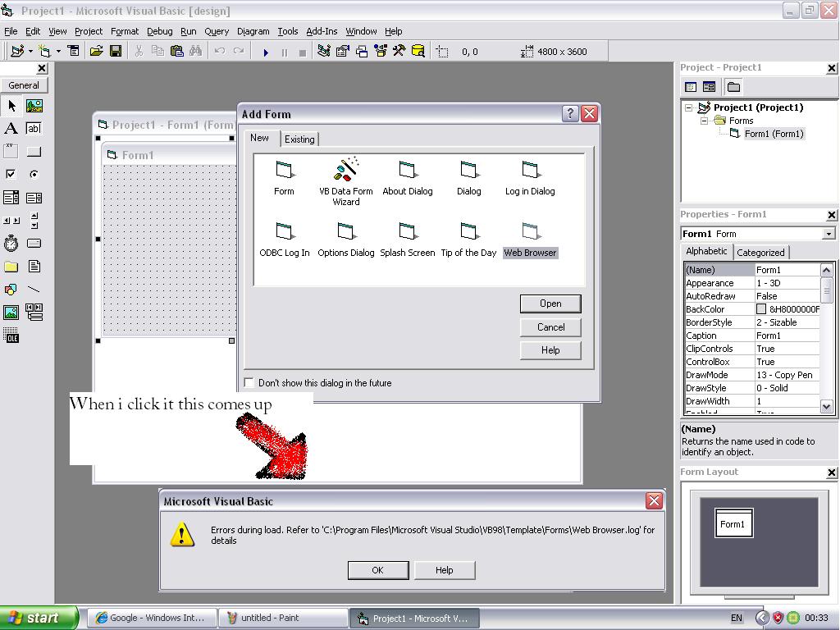The width and height of the screenshot is (840, 630).
Task: Click View Object in Project panel
Action: click(710, 87)
